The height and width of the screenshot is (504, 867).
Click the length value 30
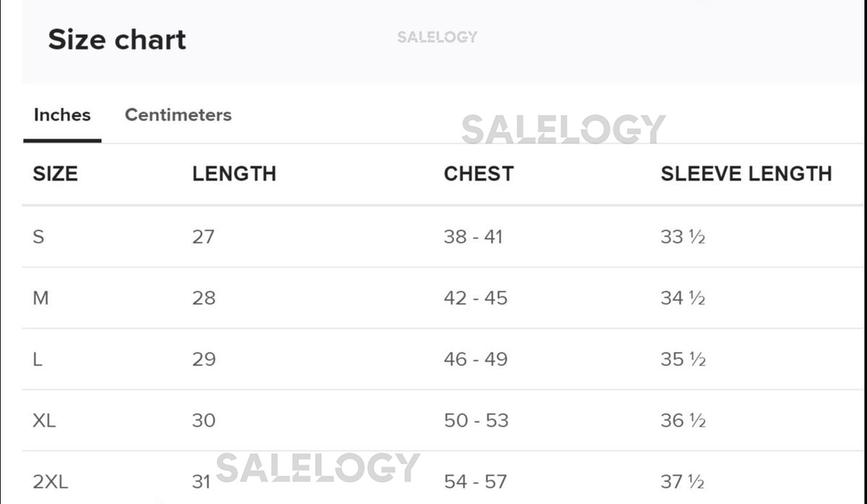pos(204,420)
